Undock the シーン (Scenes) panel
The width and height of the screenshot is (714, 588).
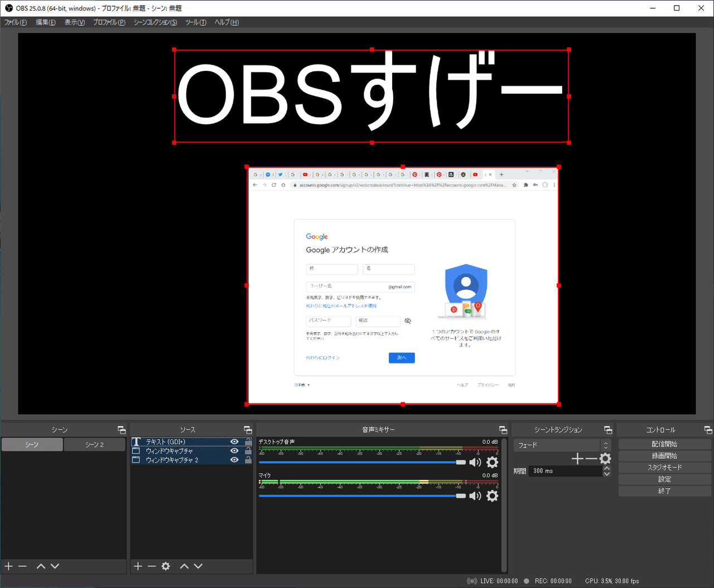(122, 430)
